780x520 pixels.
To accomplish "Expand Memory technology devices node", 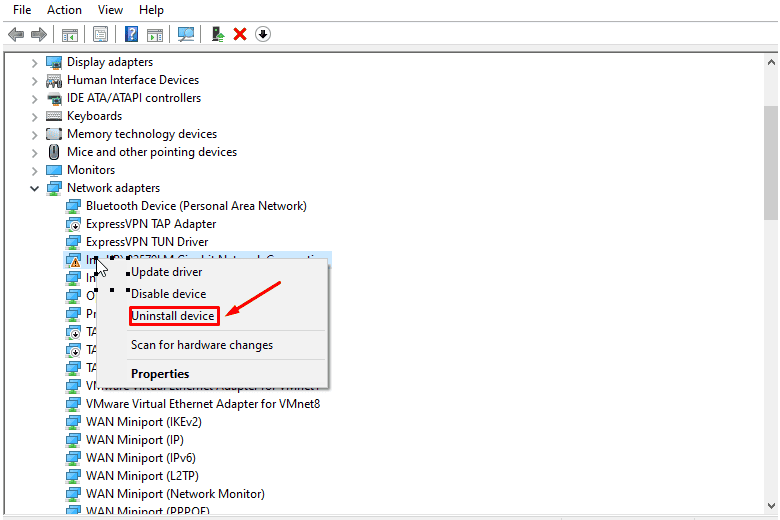I will 34,135.
